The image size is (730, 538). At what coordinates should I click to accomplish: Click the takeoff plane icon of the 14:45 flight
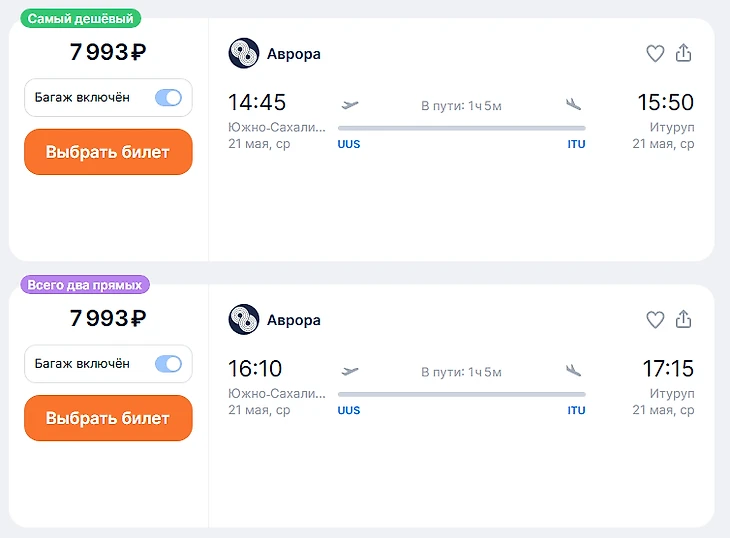(x=350, y=104)
